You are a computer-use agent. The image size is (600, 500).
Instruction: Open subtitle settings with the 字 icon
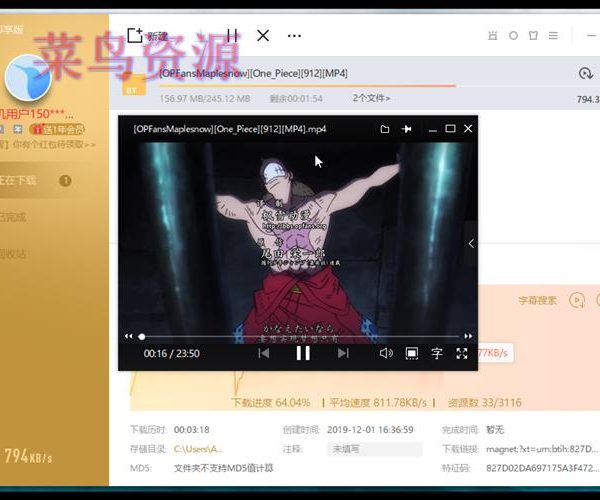click(x=437, y=353)
